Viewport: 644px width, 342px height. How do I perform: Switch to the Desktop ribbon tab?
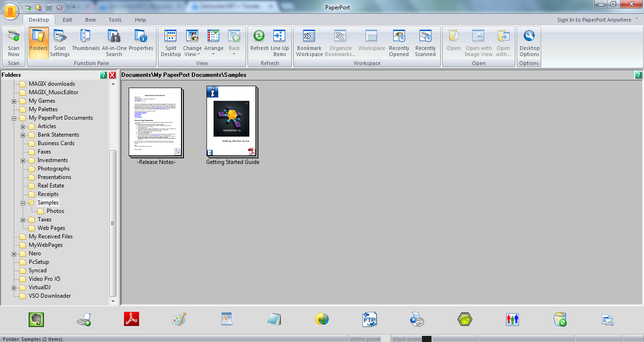[x=39, y=20]
